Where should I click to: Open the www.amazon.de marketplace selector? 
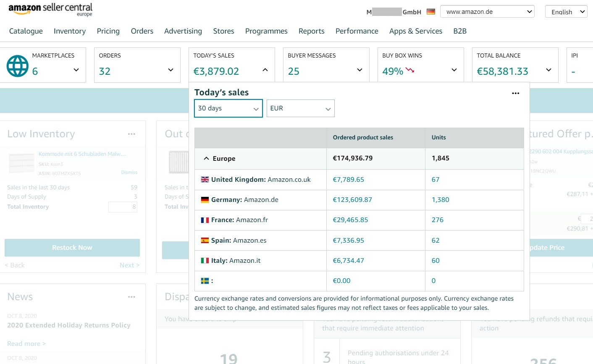click(x=487, y=12)
